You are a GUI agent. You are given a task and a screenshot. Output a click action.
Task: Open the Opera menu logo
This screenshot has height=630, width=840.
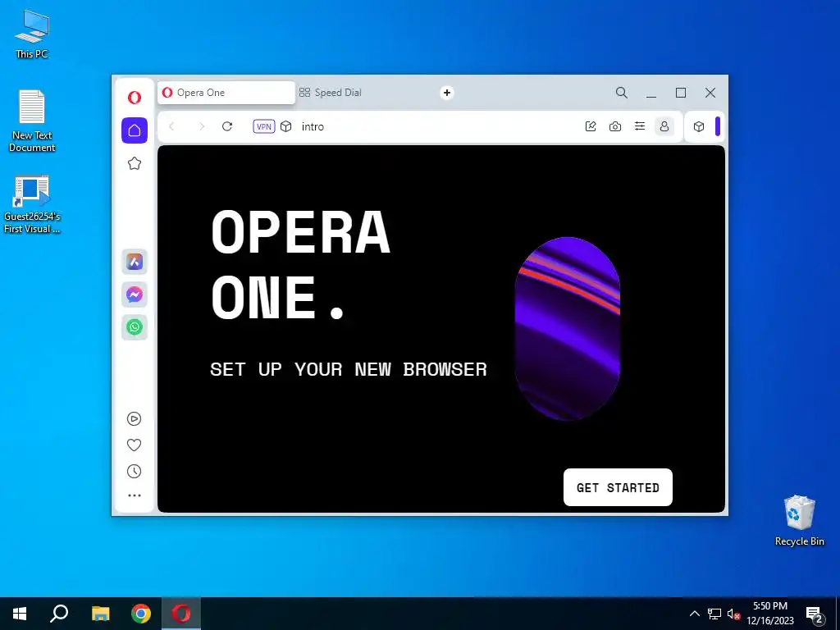[135, 98]
